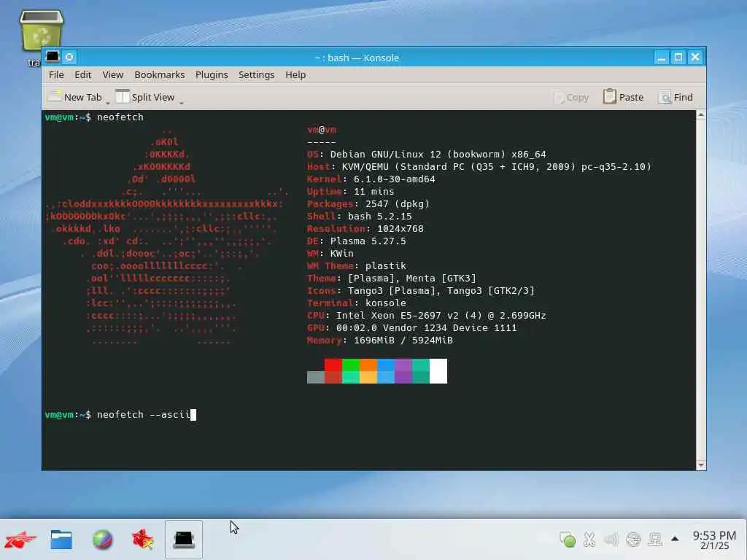This screenshot has height=560, width=747.
Task: Toggle the keep-on-all-desktops pin button in title bar
Action: coord(69,57)
